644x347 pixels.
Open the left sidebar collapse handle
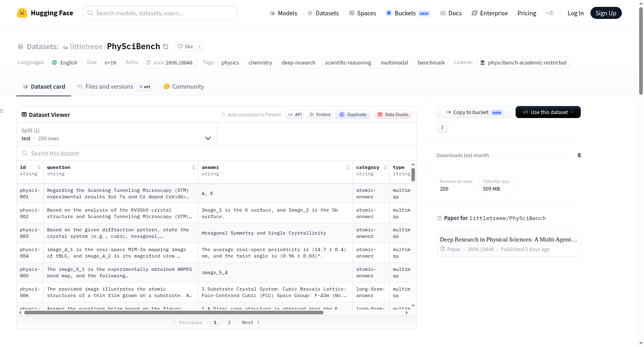click(x=2, y=111)
